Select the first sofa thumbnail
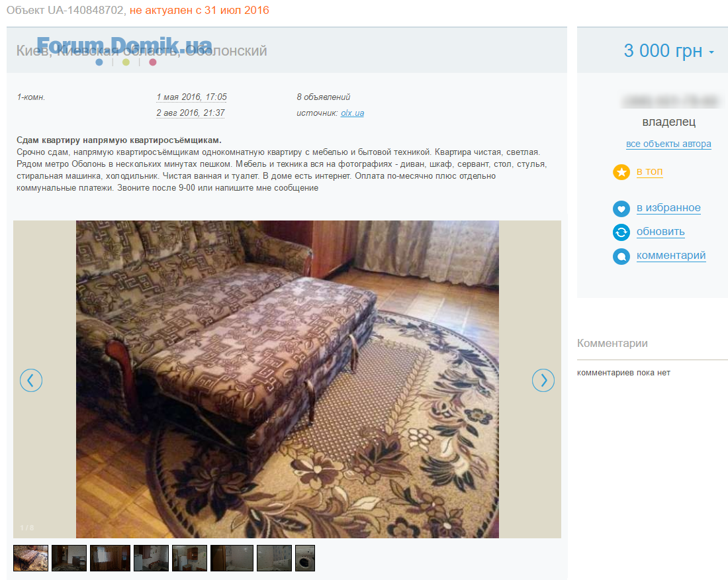This screenshot has height=580, width=728. [30, 557]
